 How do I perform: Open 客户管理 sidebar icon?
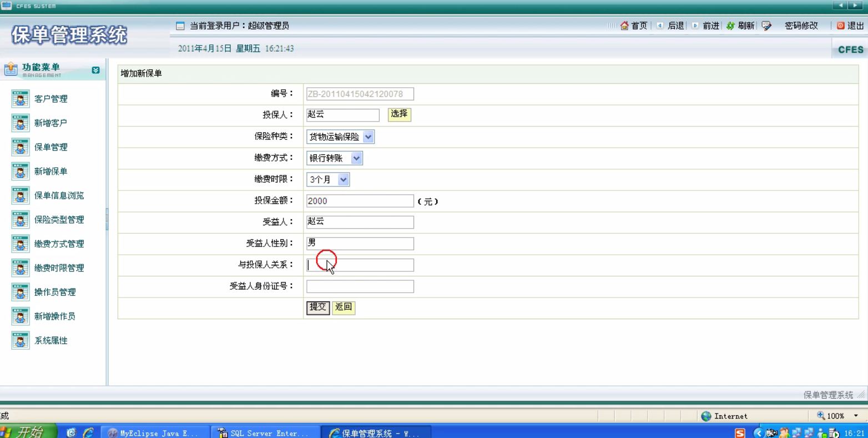coord(21,99)
